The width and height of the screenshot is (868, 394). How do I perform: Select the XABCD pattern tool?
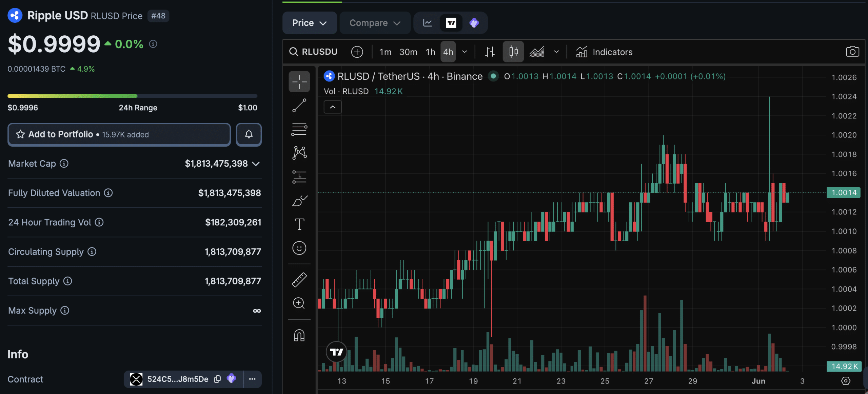tap(299, 153)
